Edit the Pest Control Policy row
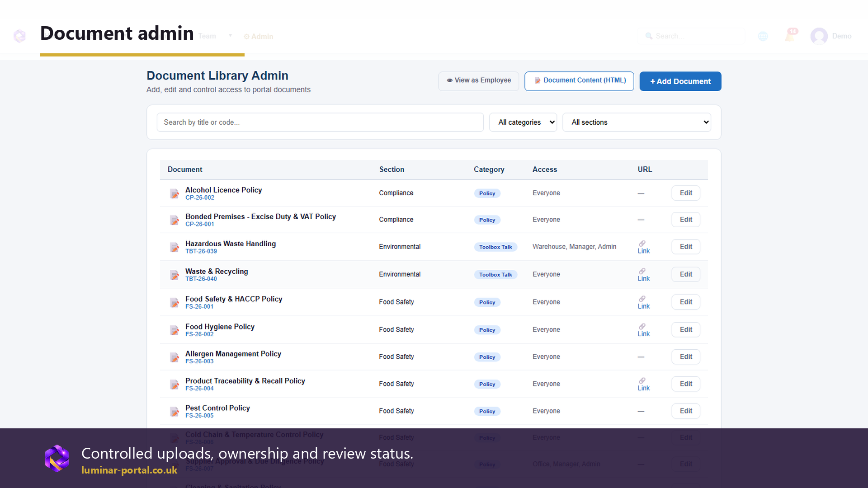The image size is (868, 488). point(686,411)
